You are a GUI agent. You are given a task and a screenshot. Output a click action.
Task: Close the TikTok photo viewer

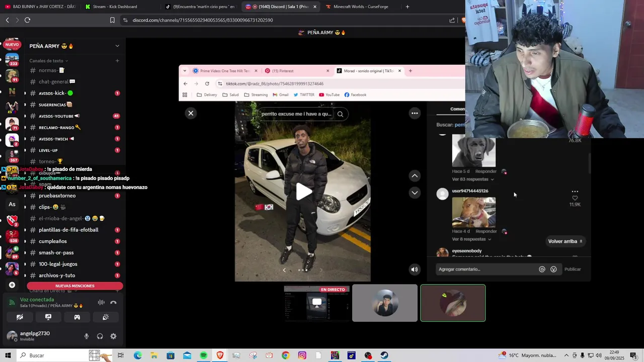tap(191, 113)
